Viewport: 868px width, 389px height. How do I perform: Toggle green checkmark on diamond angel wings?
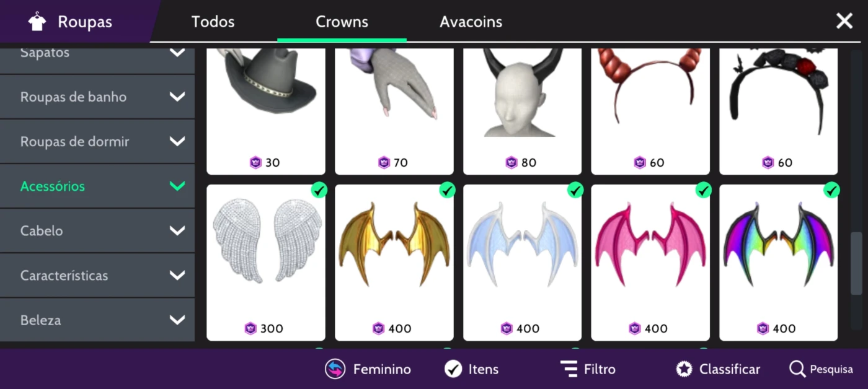click(x=319, y=190)
